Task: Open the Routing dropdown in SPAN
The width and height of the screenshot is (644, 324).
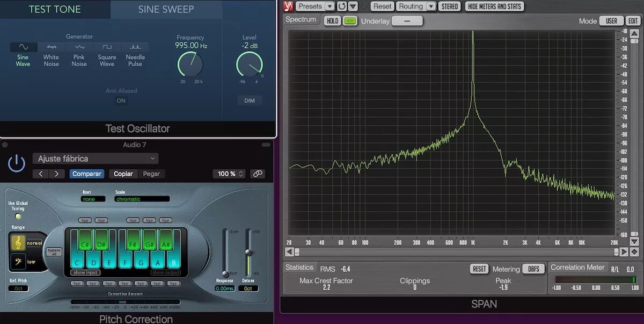Action: tap(416, 6)
